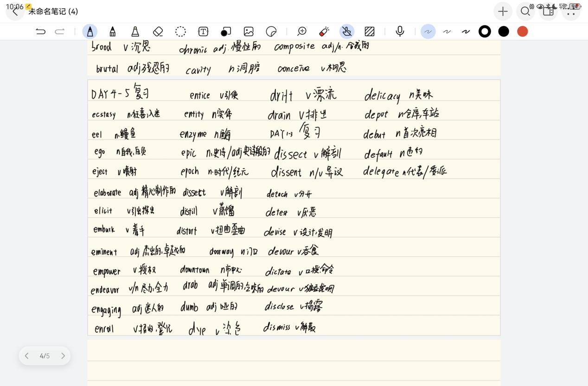Viewport: 588px width, 386px height.
Task: Go to the previous page
Action: point(27,356)
